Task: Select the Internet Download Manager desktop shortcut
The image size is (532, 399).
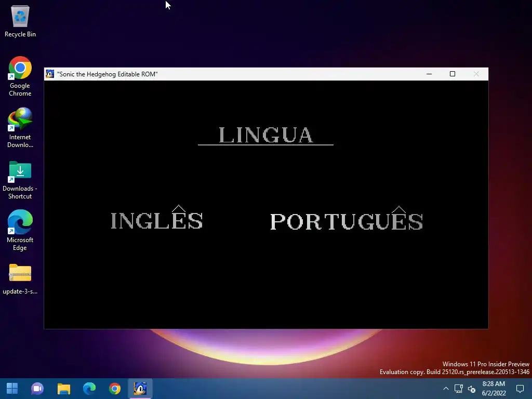Action: (x=20, y=128)
